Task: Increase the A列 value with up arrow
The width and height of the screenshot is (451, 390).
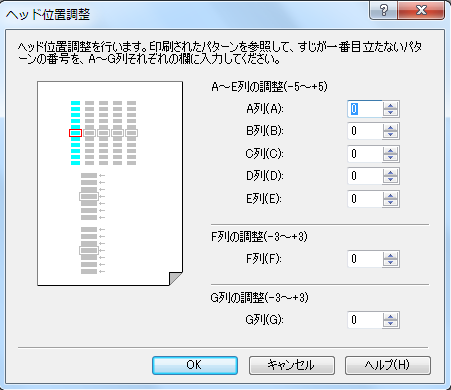Action: [x=390, y=105]
